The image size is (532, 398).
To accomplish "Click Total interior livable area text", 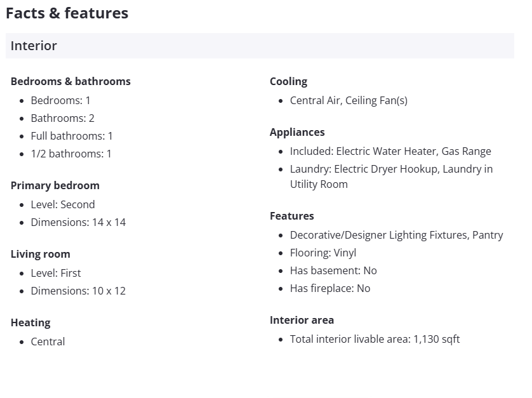I will pos(375,339).
